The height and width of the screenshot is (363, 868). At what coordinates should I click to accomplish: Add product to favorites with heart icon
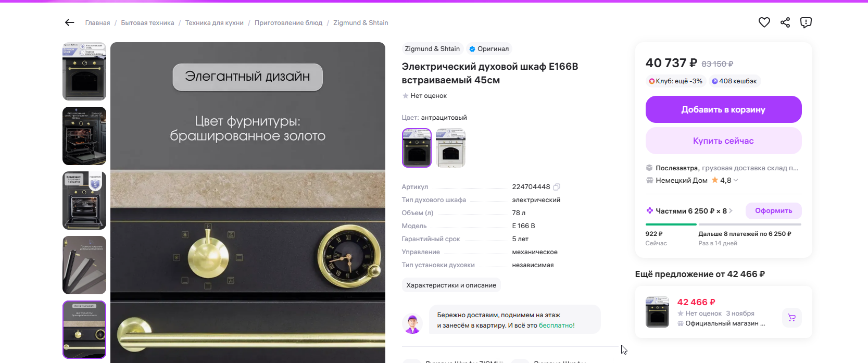pyautogui.click(x=764, y=22)
